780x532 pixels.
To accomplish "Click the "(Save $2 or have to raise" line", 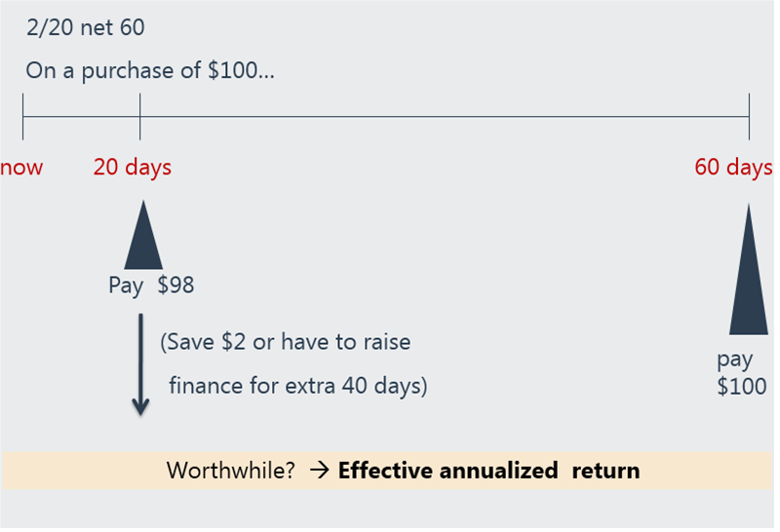I will pos(285,343).
